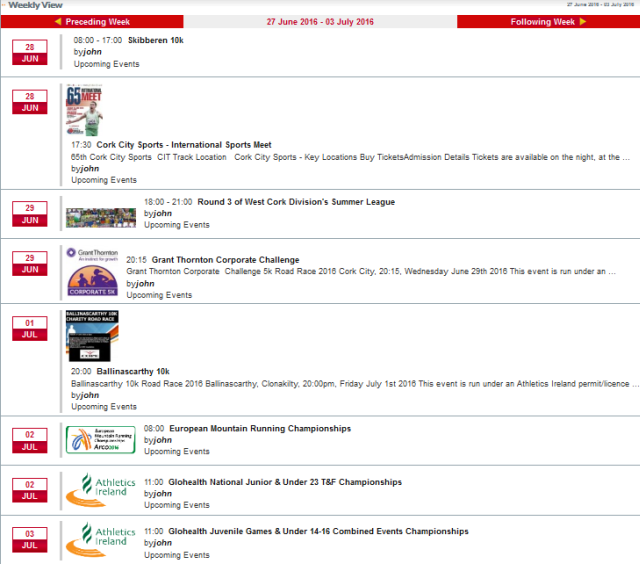Click the 01 JUL date badge
The image size is (640, 564).
click(30, 329)
